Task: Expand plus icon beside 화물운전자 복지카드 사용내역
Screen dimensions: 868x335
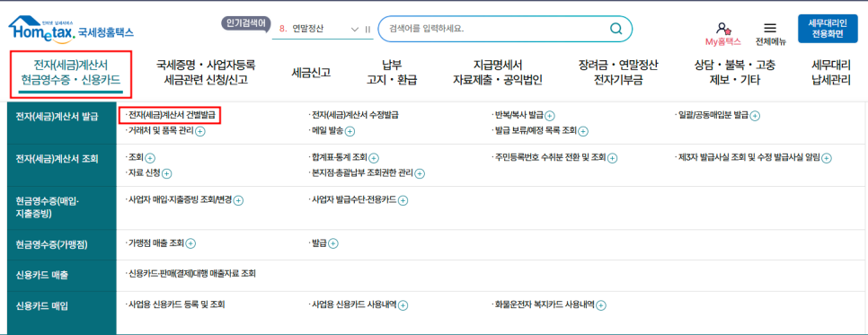Action: (601, 305)
